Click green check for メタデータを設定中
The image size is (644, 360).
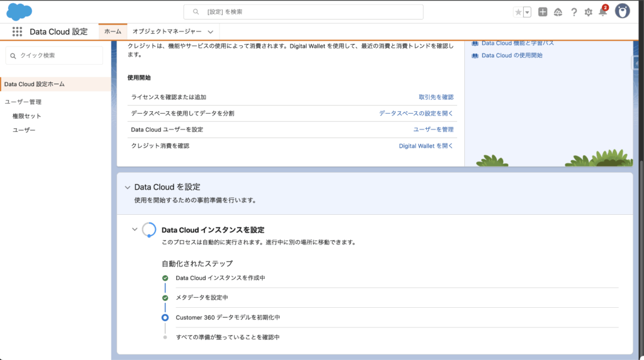[165, 298]
